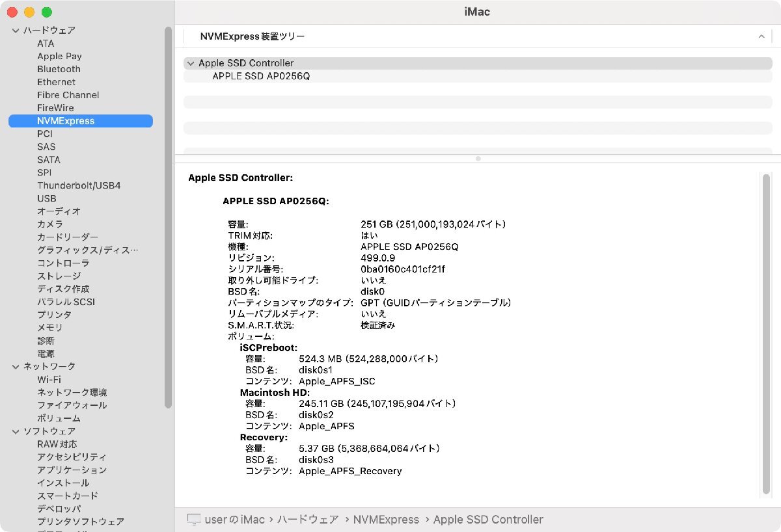Open ストレージ hardware info
Screen dimensions: 781x532
coord(59,276)
